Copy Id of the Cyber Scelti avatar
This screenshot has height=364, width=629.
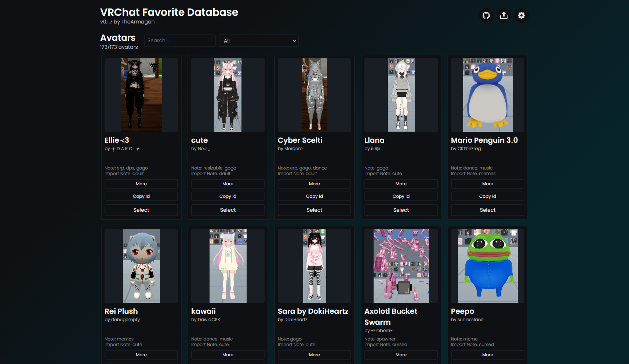click(314, 196)
